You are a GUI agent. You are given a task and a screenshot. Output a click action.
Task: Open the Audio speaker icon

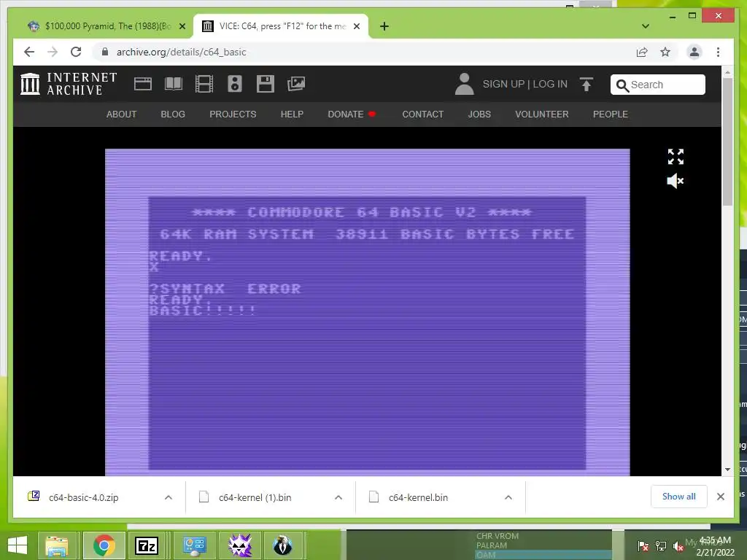pos(234,84)
